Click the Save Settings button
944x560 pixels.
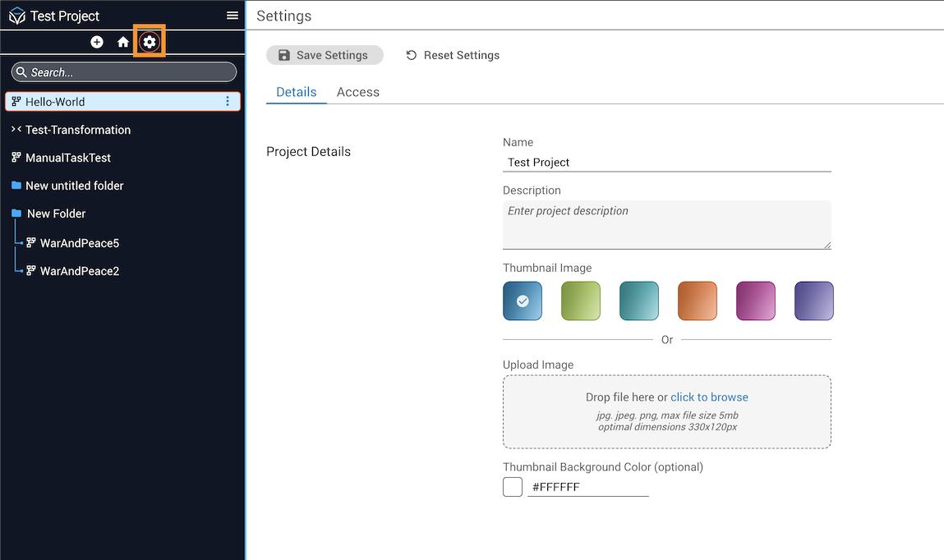coord(325,55)
